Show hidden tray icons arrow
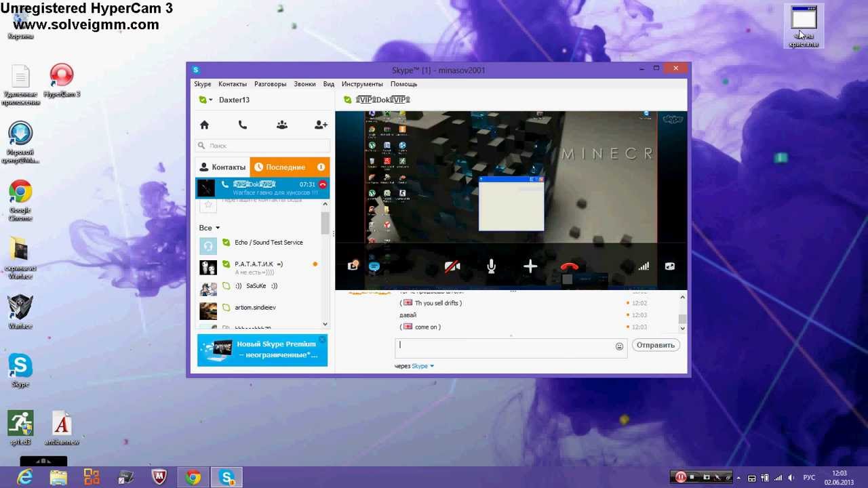Viewport: 868px width, 488px height. (x=739, y=478)
